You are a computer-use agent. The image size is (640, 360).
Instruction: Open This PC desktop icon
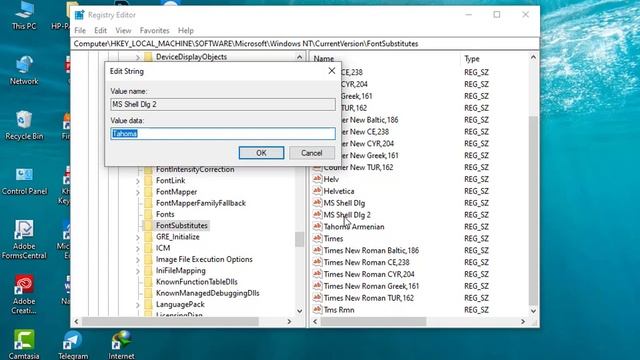point(24,16)
